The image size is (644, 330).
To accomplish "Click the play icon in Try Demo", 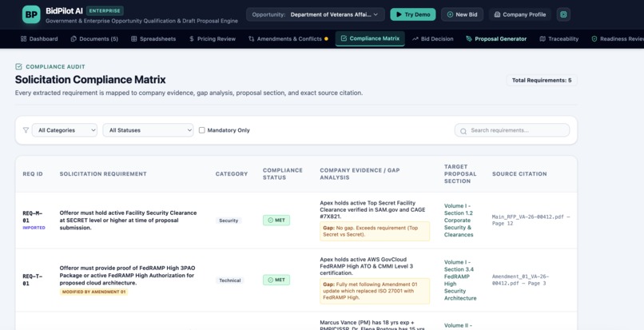I will click(x=398, y=14).
